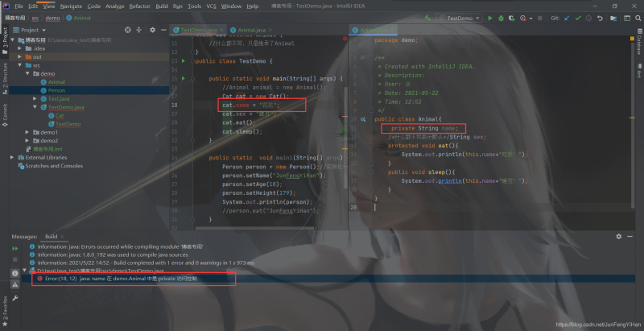Collapse the TestDemo.java error group
Screen dimensions: 644x331
tap(25, 271)
